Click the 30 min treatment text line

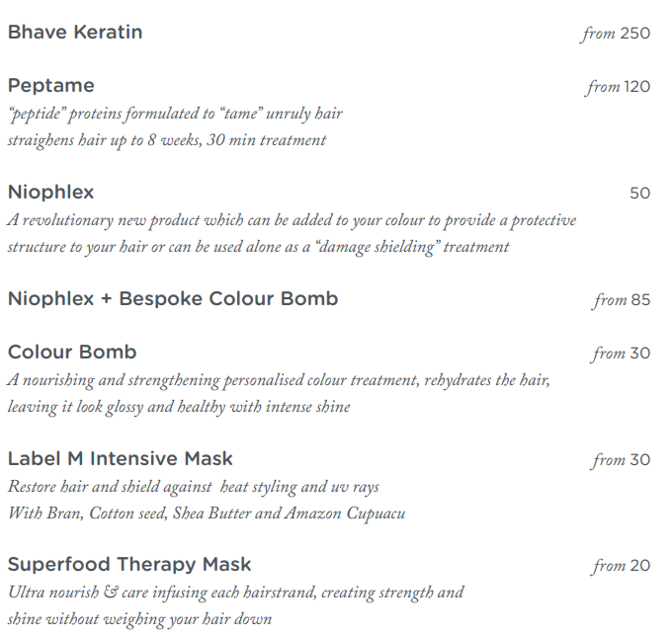166,140
